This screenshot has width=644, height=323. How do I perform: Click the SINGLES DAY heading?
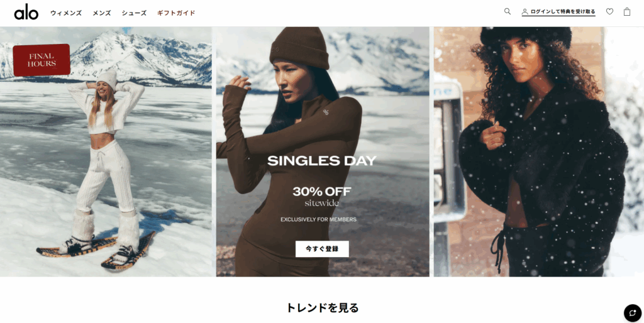322,160
